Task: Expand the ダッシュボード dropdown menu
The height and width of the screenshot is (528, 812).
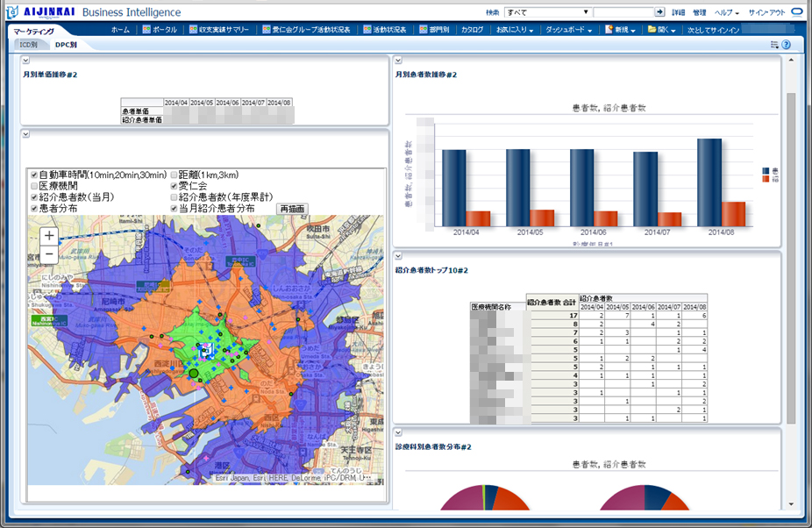Action: coord(569,30)
